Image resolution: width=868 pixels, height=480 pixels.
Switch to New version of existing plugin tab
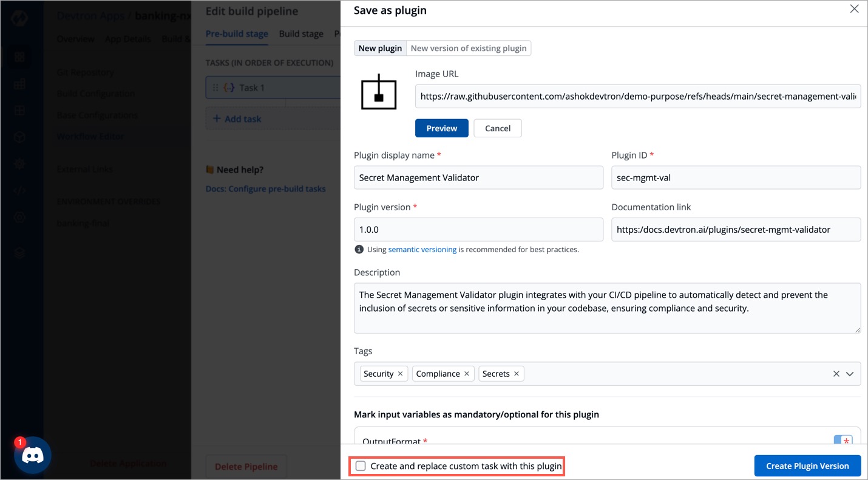coord(468,48)
